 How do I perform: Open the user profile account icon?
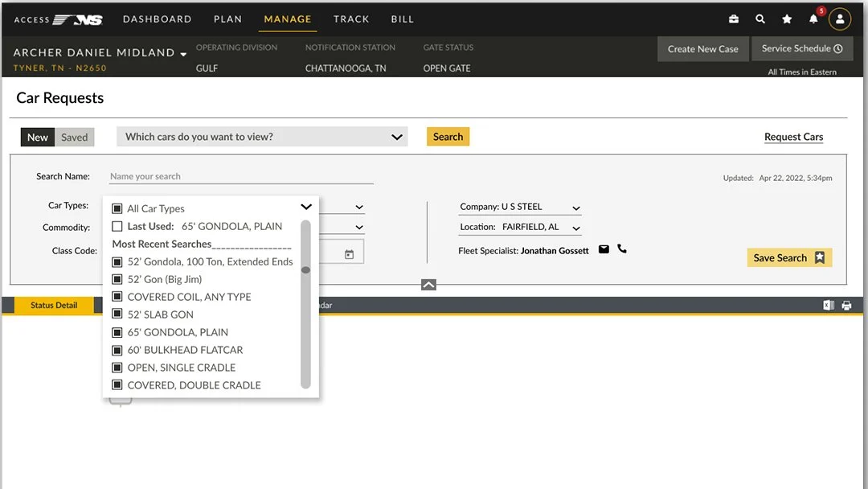[x=840, y=18]
